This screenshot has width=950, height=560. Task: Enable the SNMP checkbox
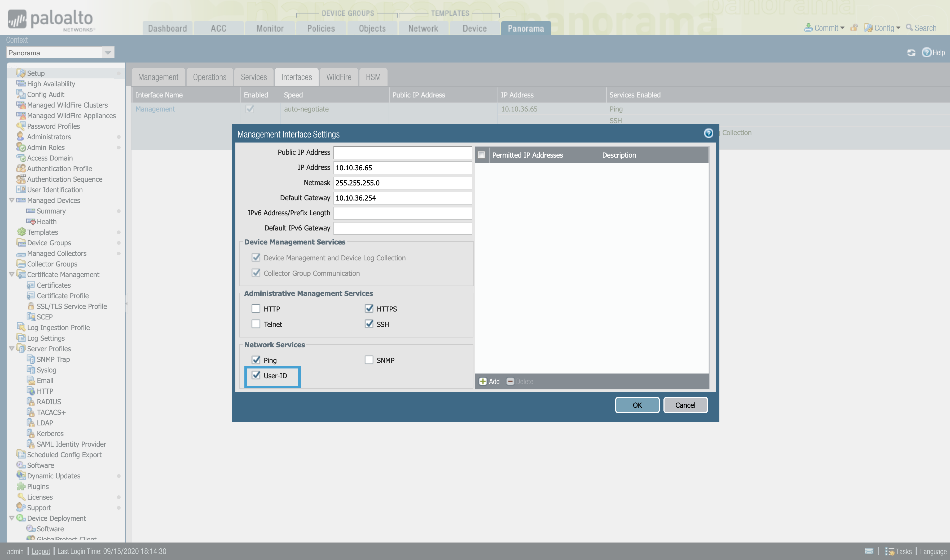(x=369, y=360)
